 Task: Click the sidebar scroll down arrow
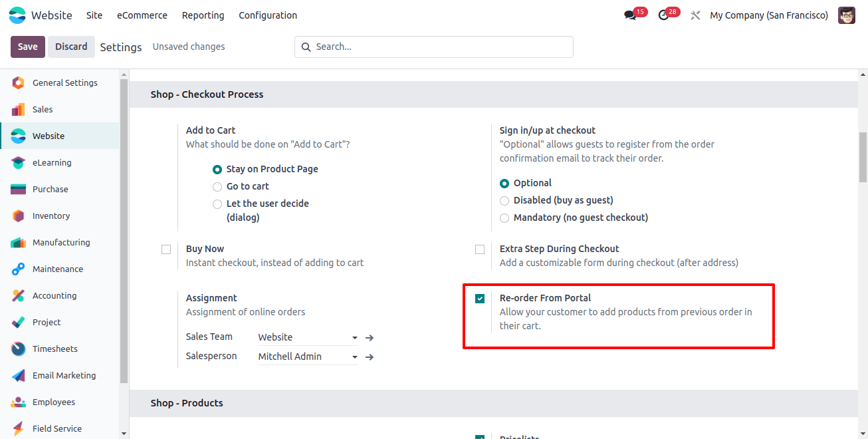tap(124, 434)
